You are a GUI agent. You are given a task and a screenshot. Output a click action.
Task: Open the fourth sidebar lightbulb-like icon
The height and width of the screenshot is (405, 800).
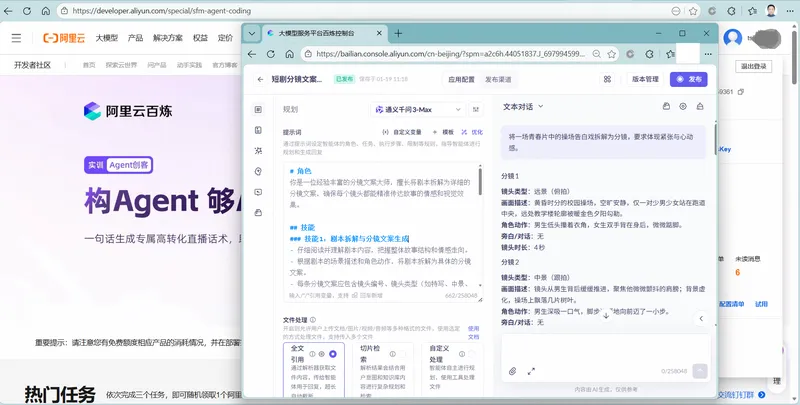point(258,171)
